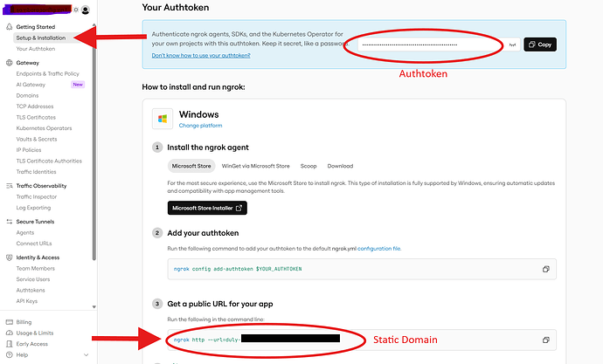Open the Usage & Limits label
The image size is (603, 364).
point(35,333)
